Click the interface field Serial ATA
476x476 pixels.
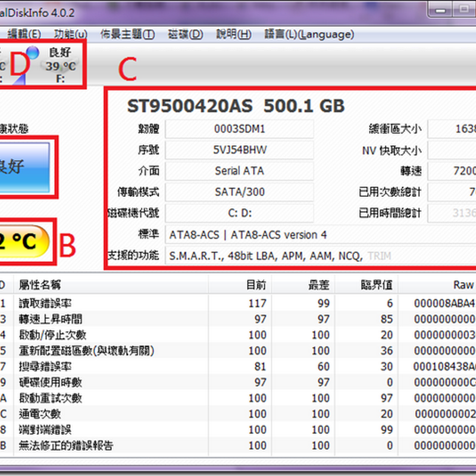239,171
